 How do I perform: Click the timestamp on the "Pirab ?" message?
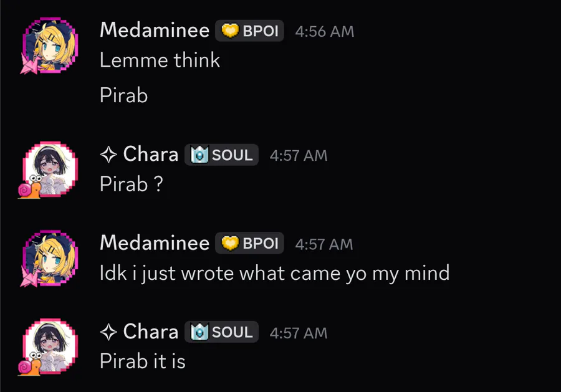point(298,156)
